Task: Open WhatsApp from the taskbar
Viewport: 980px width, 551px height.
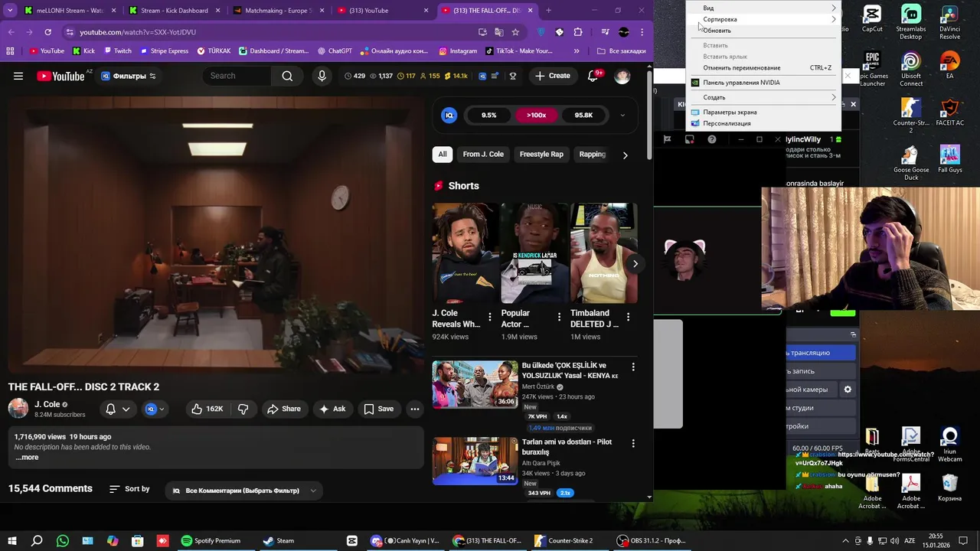Action: pos(62,540)
